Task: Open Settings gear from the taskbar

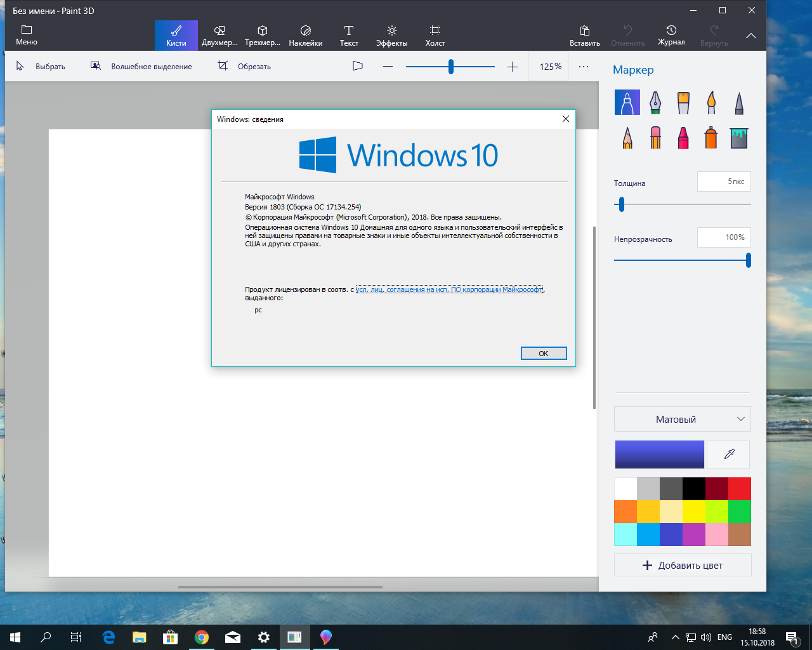Action: pyautogui.click(x=264, y=637)
